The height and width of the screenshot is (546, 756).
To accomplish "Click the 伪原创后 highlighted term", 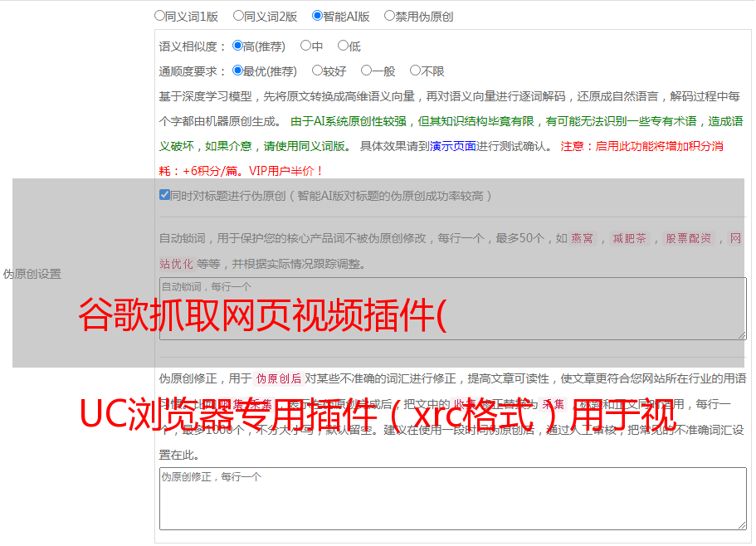I will (x=279, y=378).
